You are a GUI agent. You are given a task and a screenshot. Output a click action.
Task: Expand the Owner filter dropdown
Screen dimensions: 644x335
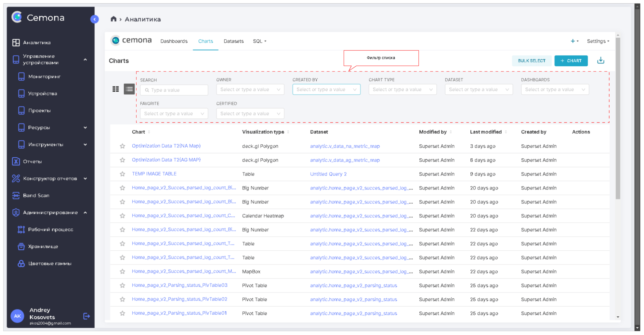250,89
